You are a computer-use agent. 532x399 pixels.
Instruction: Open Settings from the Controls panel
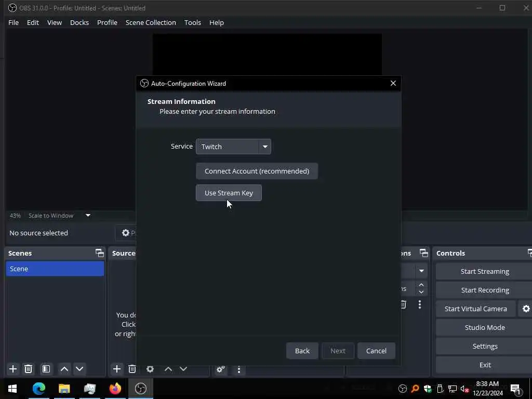point(485,346)
